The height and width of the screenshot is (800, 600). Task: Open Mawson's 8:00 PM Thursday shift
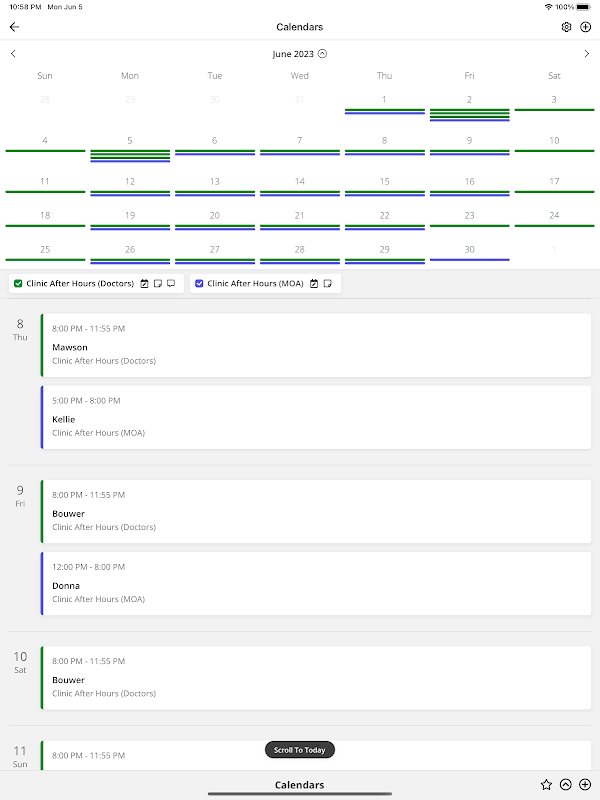315,345
